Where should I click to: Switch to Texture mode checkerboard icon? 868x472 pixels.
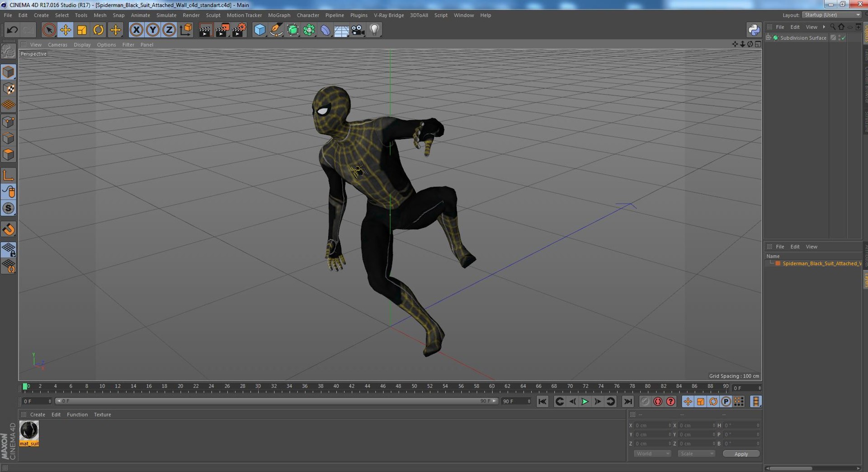tap(9, 89)
